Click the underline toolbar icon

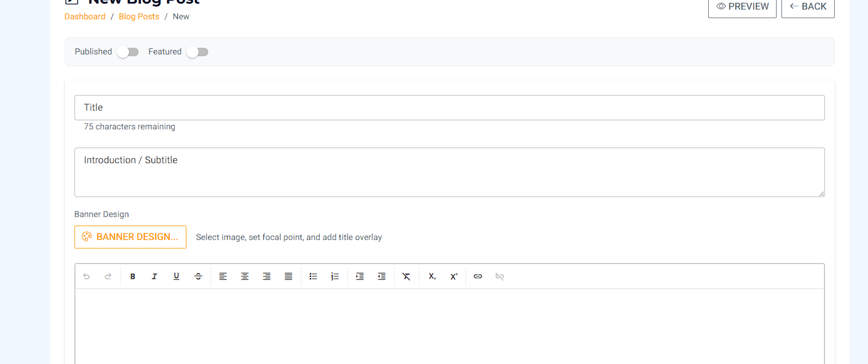pyautogui.click(x=176, y=276)
